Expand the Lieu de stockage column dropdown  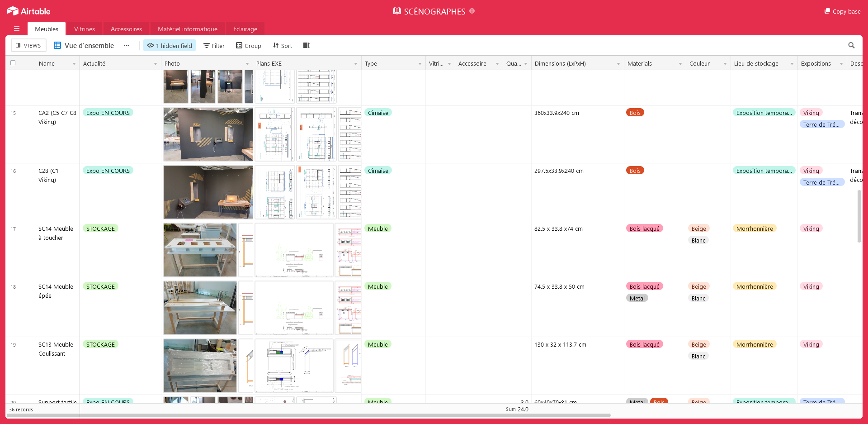[792, 64]
